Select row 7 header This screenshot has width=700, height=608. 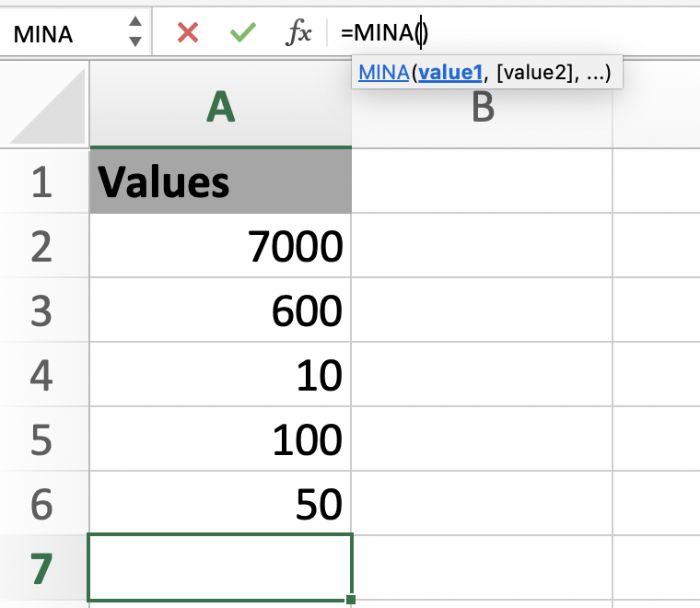(43, 568)
